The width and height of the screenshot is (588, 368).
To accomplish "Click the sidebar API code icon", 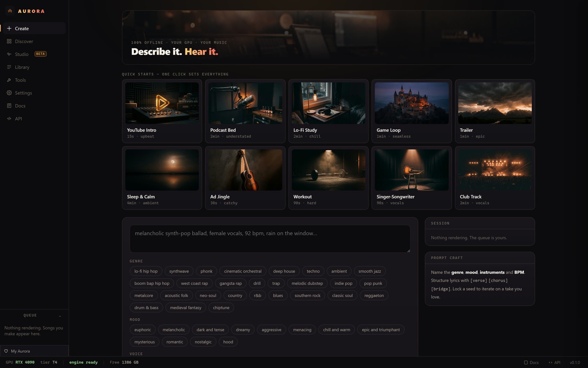I will 9,118.
